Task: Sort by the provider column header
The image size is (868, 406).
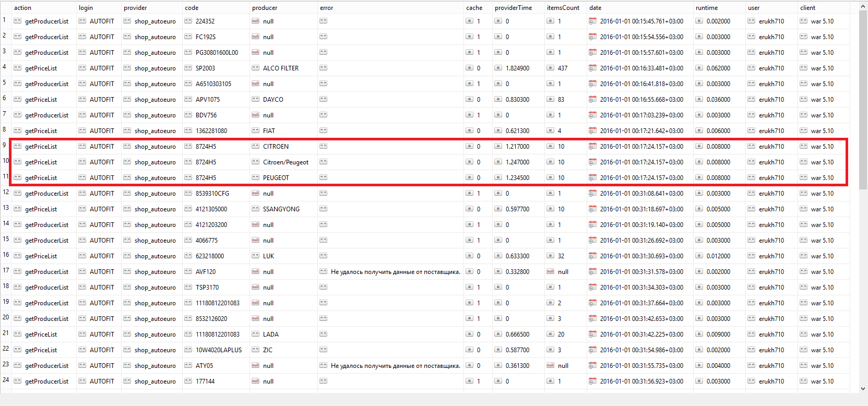Action: click(135, 8)
